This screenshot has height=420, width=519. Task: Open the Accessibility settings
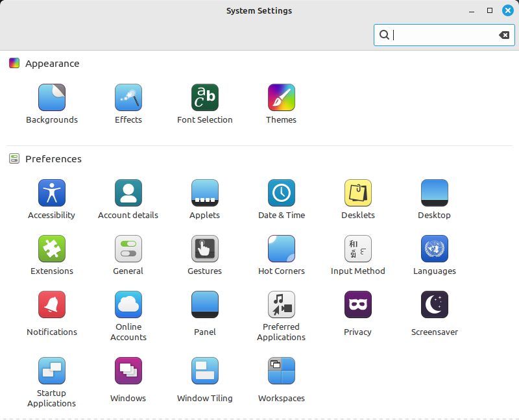pos(51,198)
